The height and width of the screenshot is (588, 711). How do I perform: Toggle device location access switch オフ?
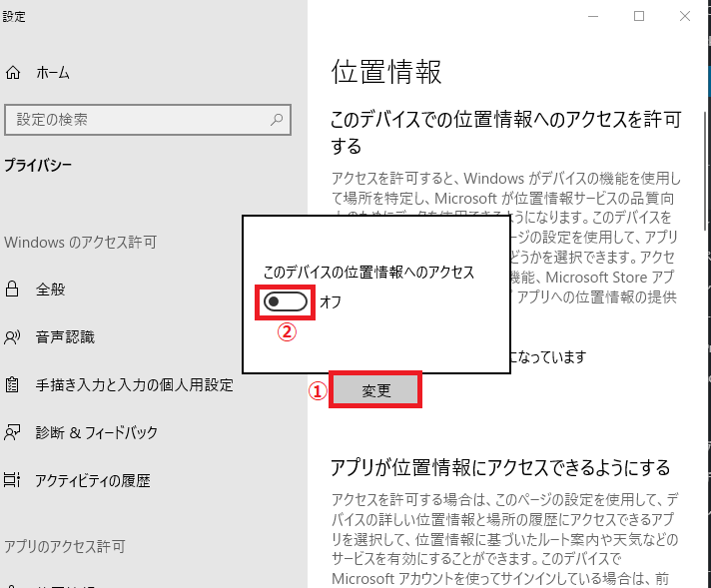286,301
